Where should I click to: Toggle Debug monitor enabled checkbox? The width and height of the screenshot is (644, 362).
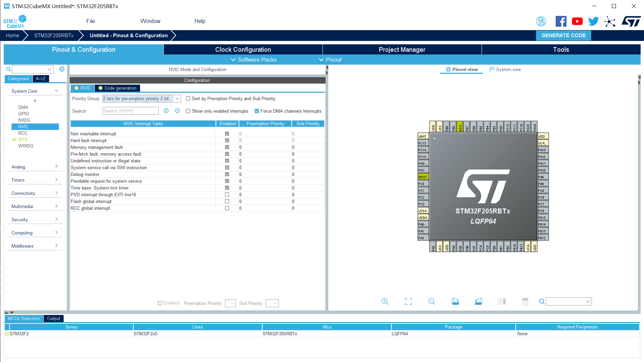227,174
